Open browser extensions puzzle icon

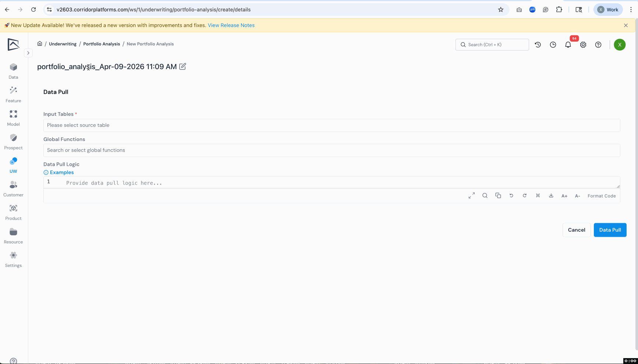coord(559,10)
